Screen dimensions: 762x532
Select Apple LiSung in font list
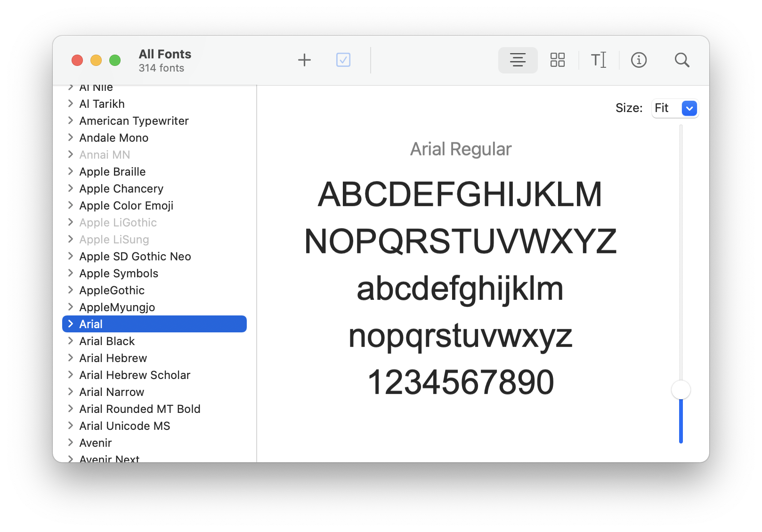pyautogui.click(x=154, y=239)
